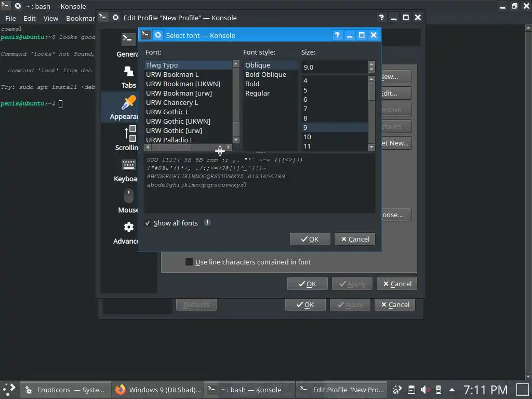
Task: Click size list scroll down arrow
Action: pos(371,147)
